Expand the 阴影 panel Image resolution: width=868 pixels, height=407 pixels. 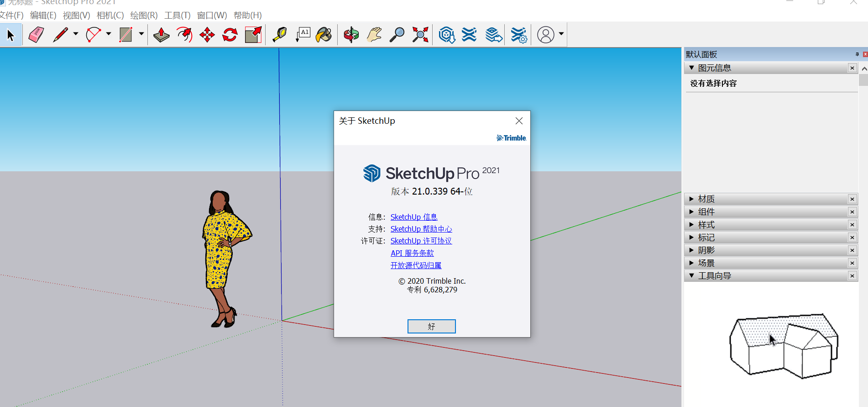click(692, 250)
